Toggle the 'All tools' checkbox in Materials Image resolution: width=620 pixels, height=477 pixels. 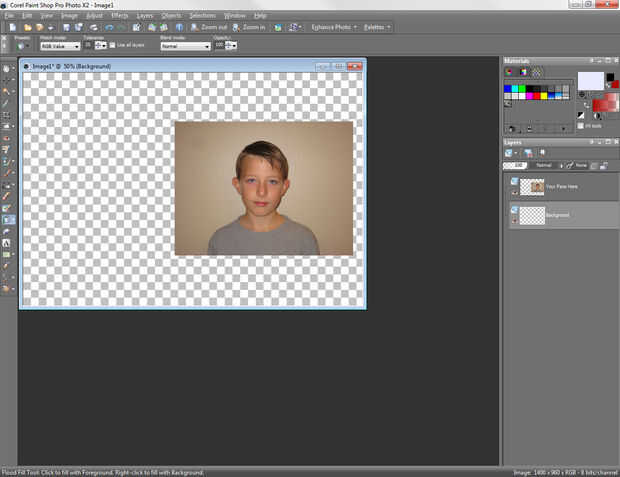tap(580, 126)
